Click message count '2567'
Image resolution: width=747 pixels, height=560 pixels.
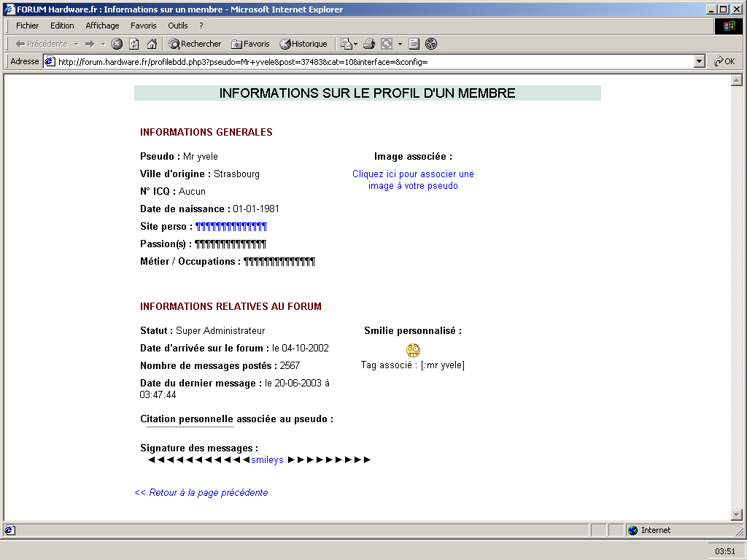pyautogui.click(x=290, y=366)
